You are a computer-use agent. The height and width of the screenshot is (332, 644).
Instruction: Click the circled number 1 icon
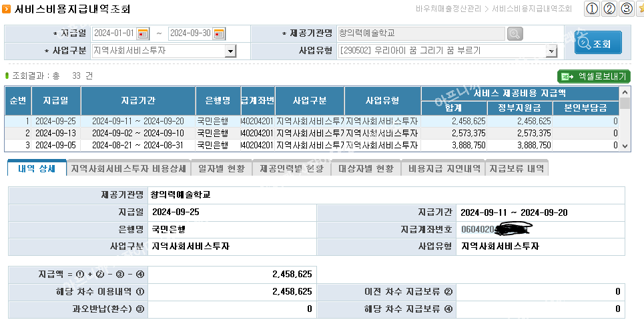(592, 9)
